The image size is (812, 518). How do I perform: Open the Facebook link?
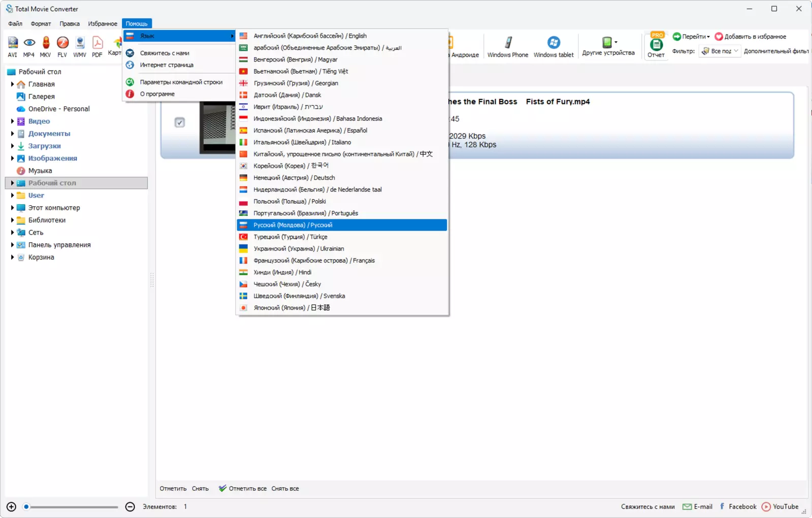(738, 506)
